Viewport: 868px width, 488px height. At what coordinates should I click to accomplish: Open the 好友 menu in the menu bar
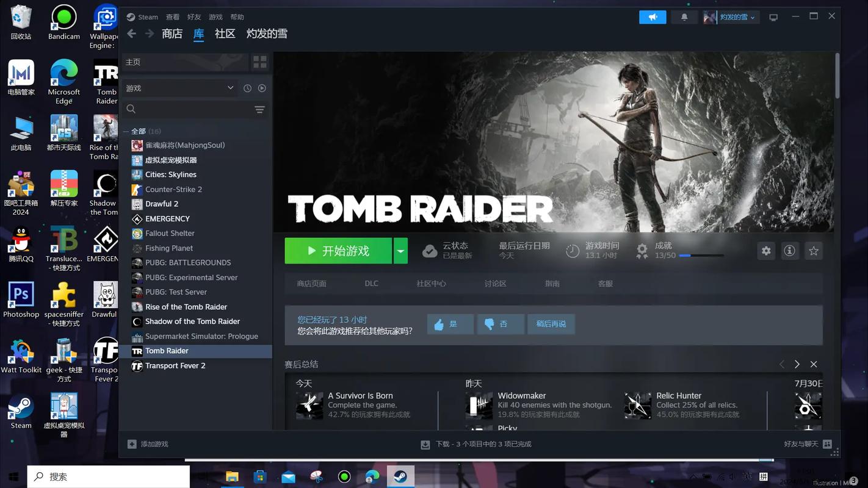[x=194, y=17]
